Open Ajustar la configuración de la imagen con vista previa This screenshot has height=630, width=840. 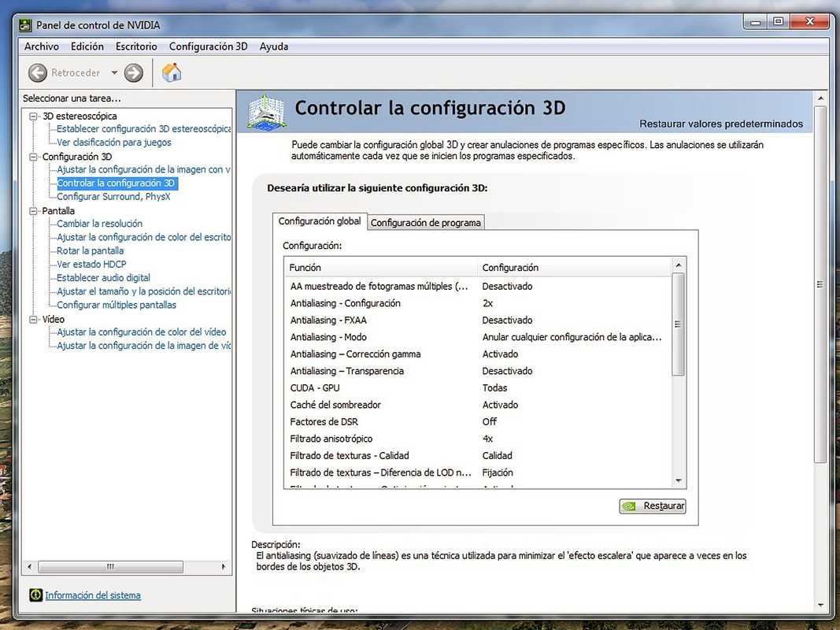click(143, 169)
